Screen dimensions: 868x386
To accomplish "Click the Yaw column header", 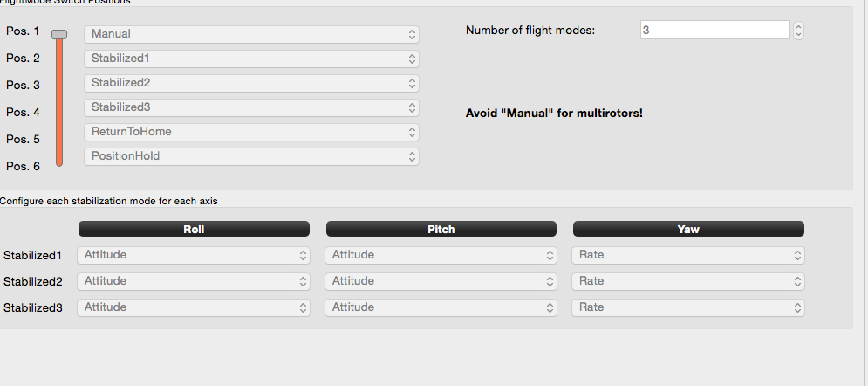I will click(x=688, y=229).
